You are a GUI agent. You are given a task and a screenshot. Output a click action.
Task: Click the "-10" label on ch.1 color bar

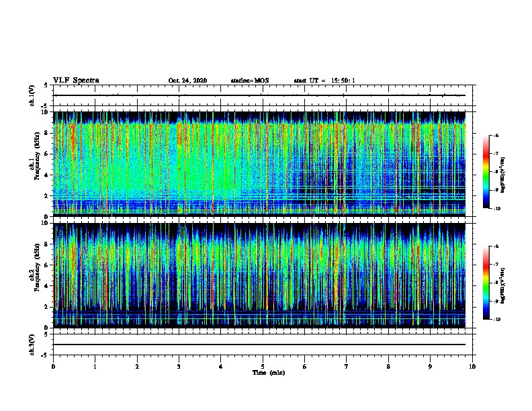click(496, 209)
